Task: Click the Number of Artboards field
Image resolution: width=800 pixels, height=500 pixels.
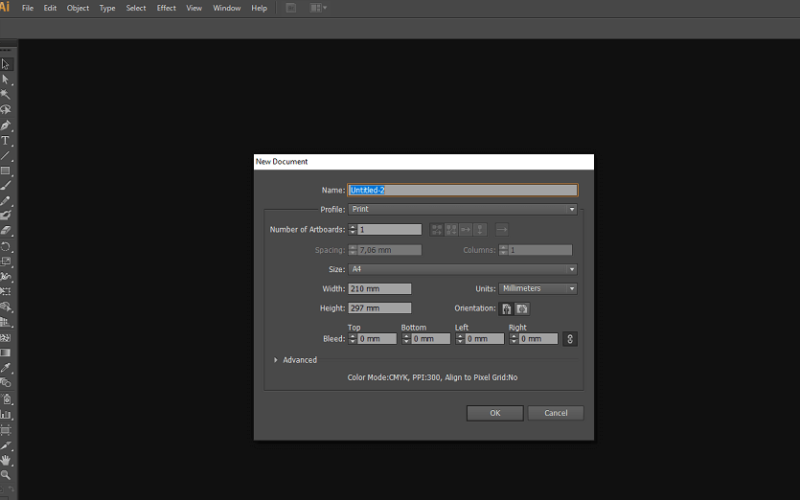Action: (x=390, y=230)
